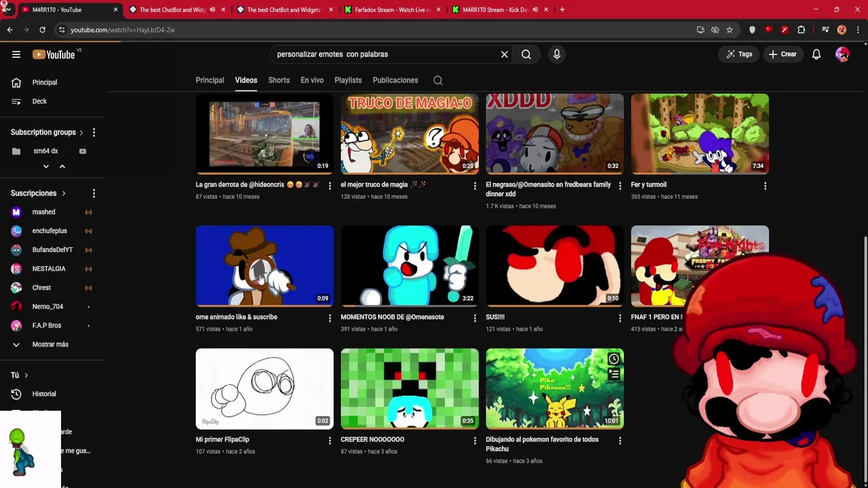Image resolution: width=868 pixels, height=488 pixels.
Task: Click the Tags button
Action: tap(739, 54)
